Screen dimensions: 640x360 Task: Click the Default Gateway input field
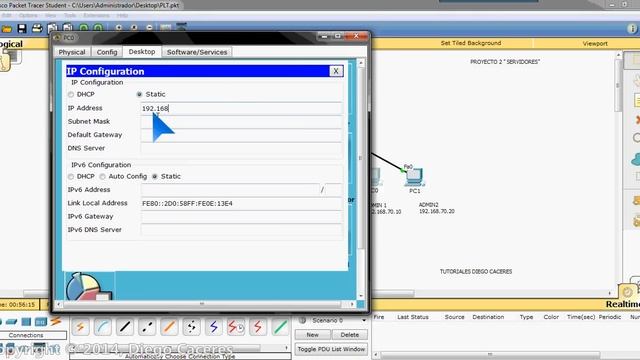pyautogui.click(x=241, y=135)
